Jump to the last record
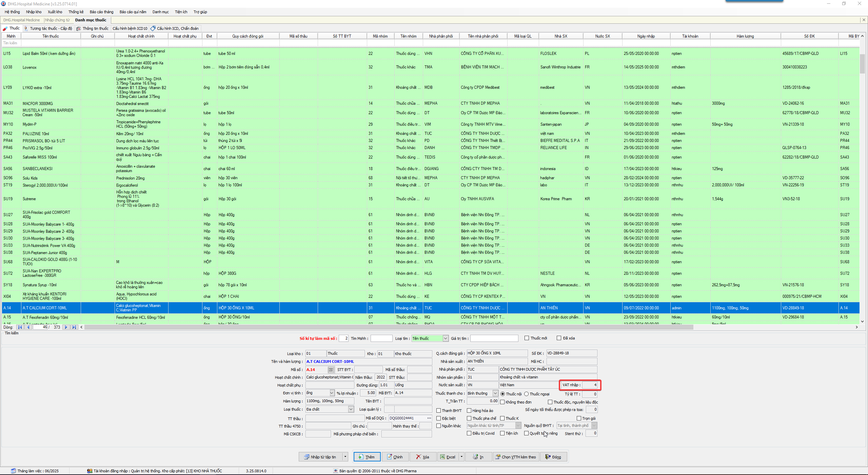The height and width of the screenshot is (475, 868). click(x=74, y=327)
